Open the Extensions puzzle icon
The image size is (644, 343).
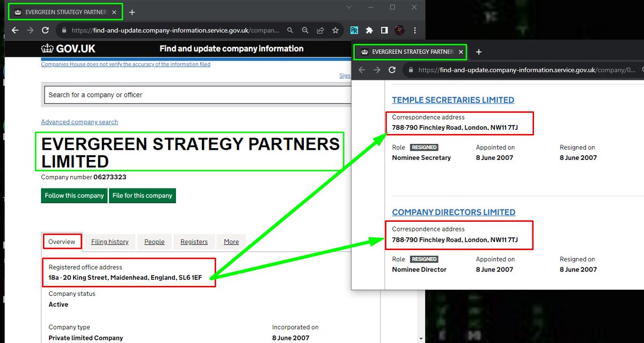coord(369,31)
